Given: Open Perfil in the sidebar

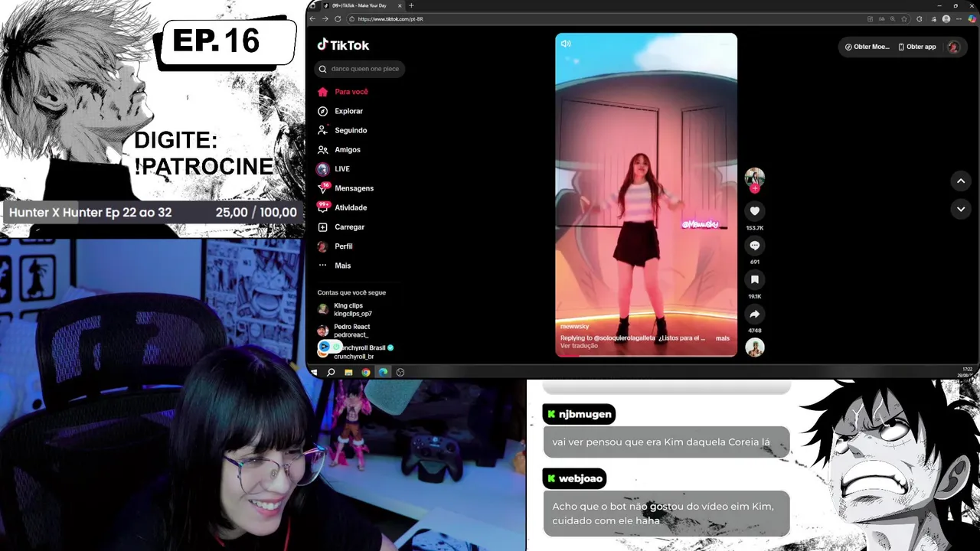Looking at the screenshot, I should 344,246.
